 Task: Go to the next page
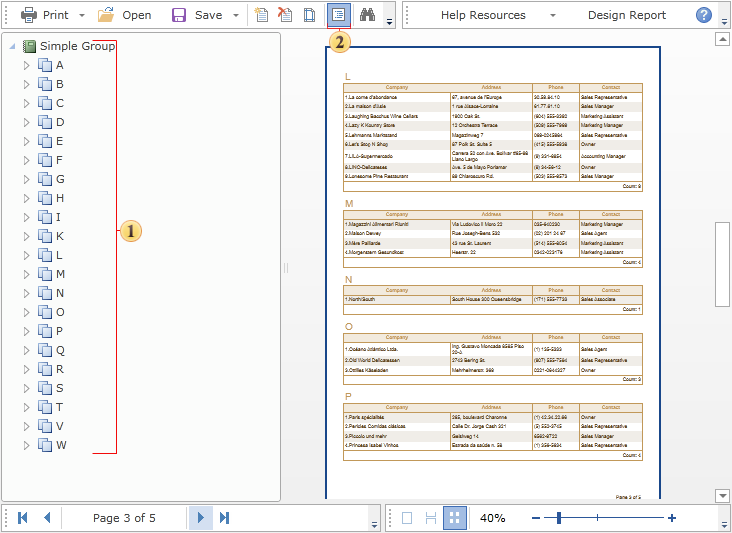pos(201,518)
